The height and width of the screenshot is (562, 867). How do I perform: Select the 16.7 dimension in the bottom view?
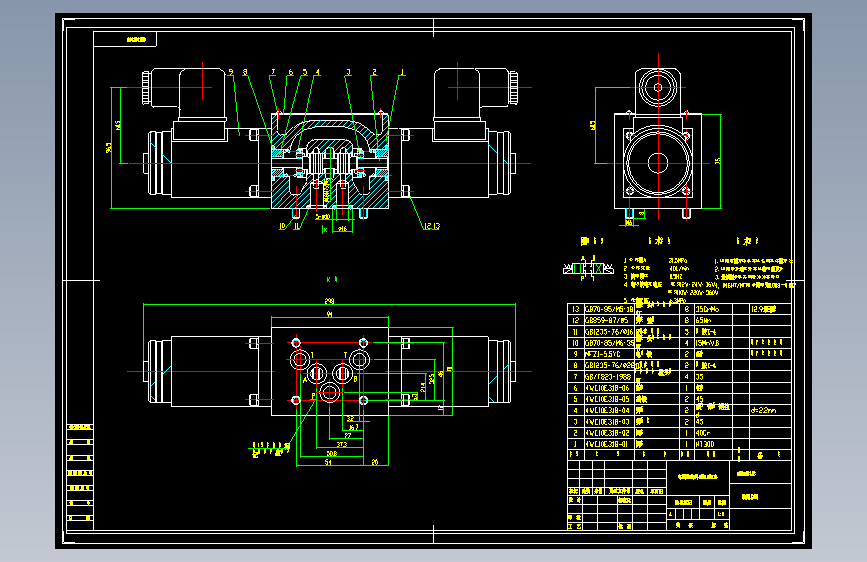pyautogui.click(x=353, y=426)
